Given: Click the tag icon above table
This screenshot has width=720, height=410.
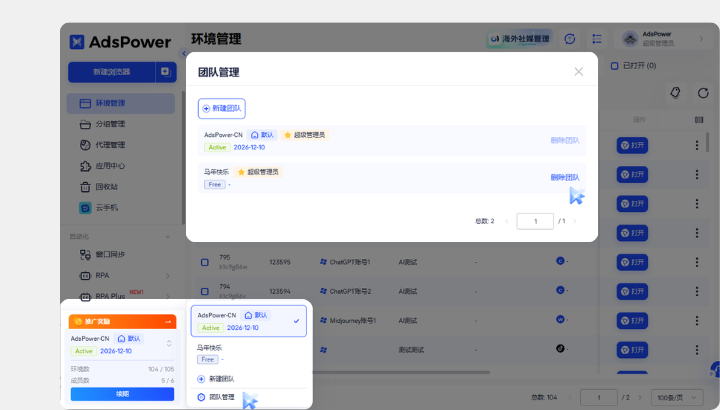Looking at the screenshot, I should [x=675, y=92].
